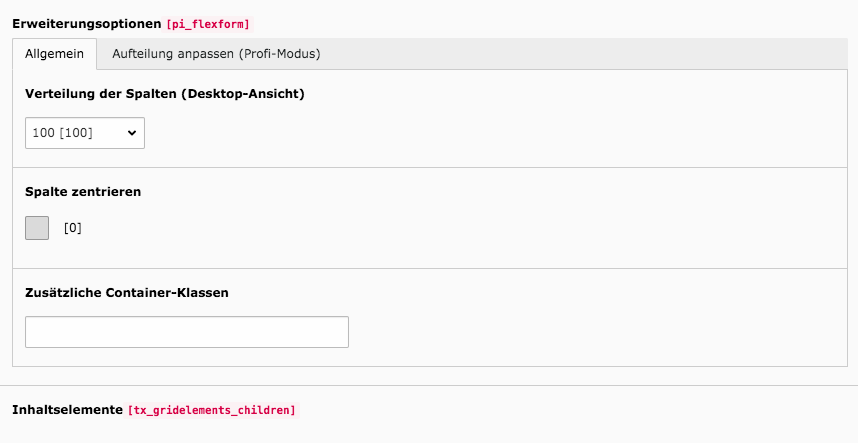
Task: Select the displayed 100 [100] value text
Action: click(62, 133)
